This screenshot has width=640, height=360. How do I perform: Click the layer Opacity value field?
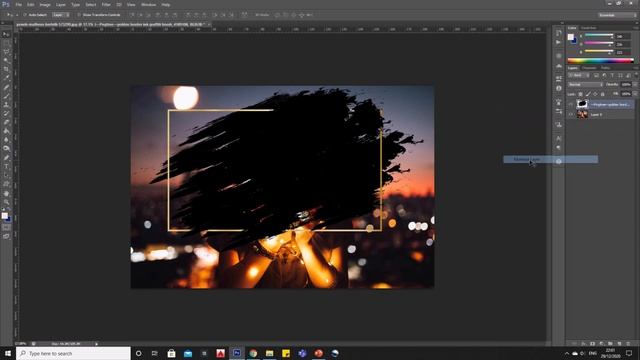(x=626, y=84)
